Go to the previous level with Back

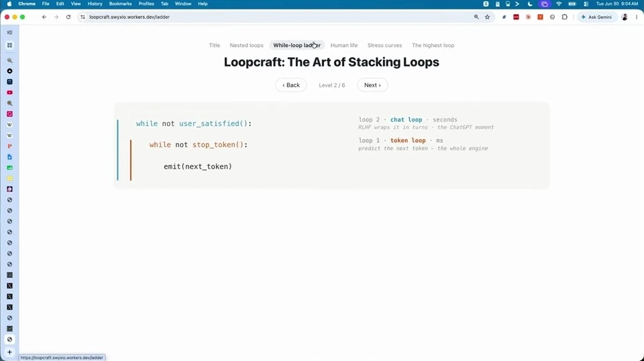290,85
